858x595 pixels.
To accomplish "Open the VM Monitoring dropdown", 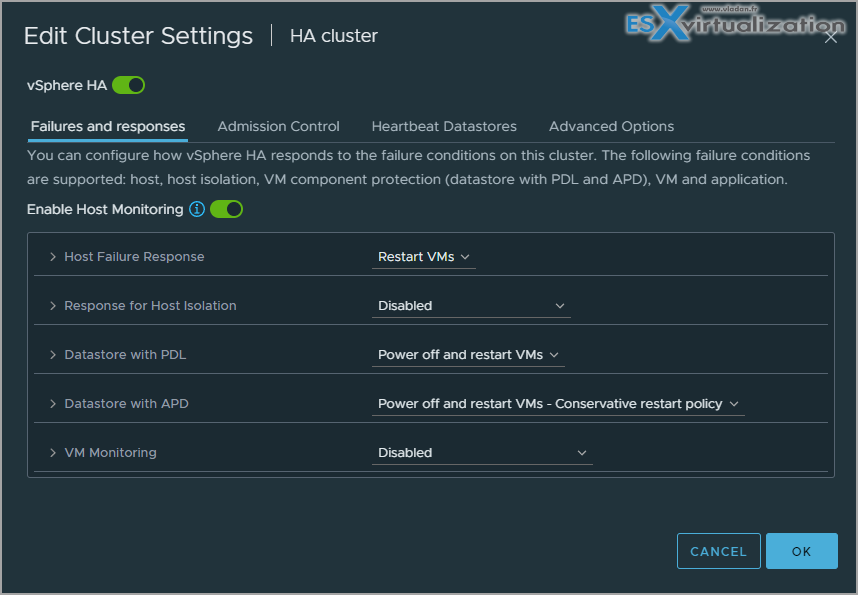I will coord(482,453).
